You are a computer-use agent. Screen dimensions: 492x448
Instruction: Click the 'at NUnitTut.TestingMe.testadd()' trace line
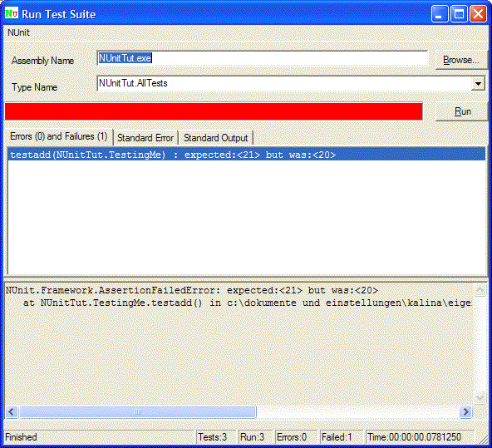pos(247,303)
